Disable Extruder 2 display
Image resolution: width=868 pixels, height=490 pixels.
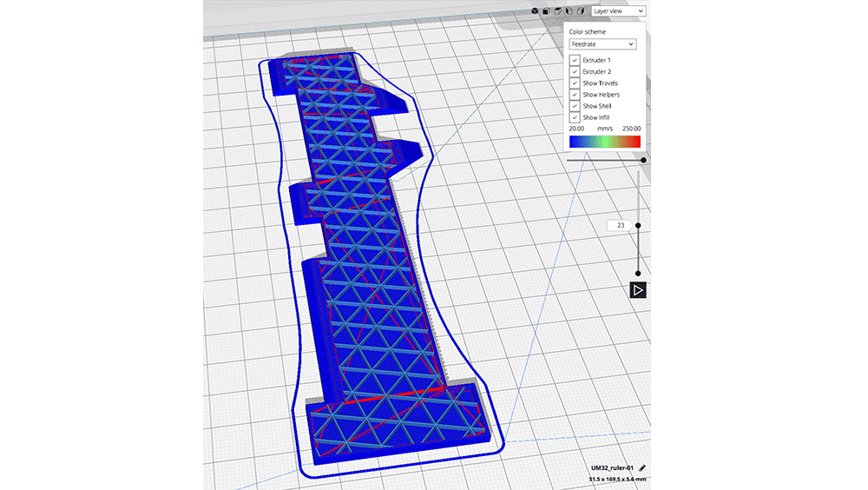(x=575, y=71)
